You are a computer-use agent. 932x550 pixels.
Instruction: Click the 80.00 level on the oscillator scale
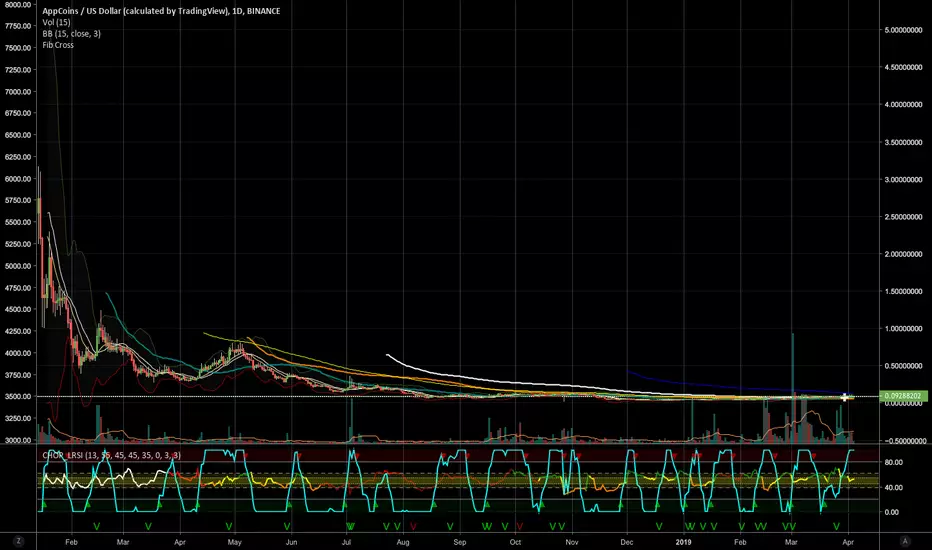click(894, 462)
